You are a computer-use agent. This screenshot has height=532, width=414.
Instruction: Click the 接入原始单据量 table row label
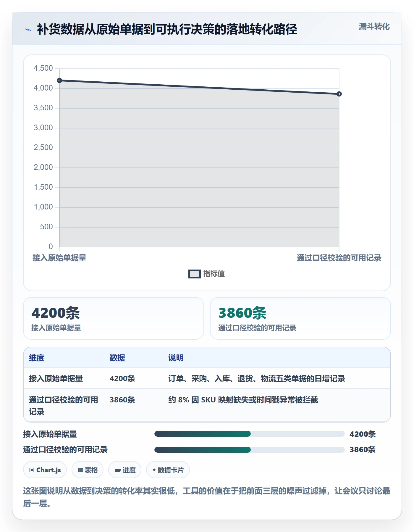point(56,378)
